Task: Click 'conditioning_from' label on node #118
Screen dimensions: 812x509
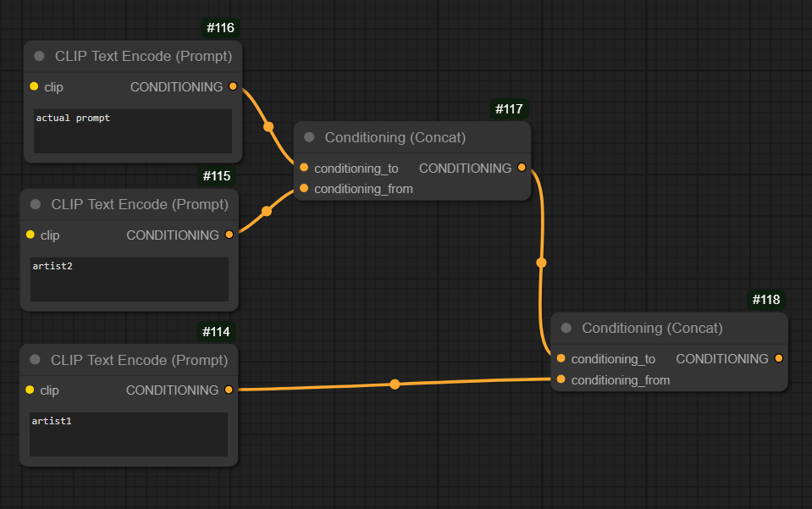Action: click(x=621, y=380)
